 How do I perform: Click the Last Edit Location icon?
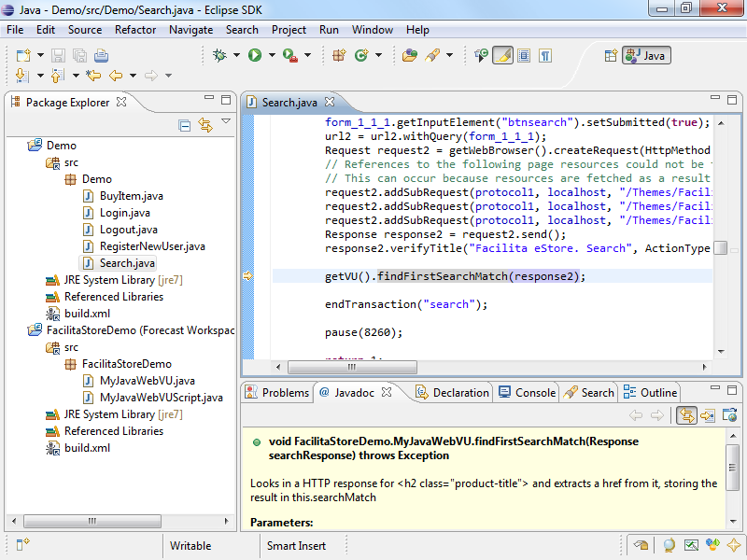point(93,76)
